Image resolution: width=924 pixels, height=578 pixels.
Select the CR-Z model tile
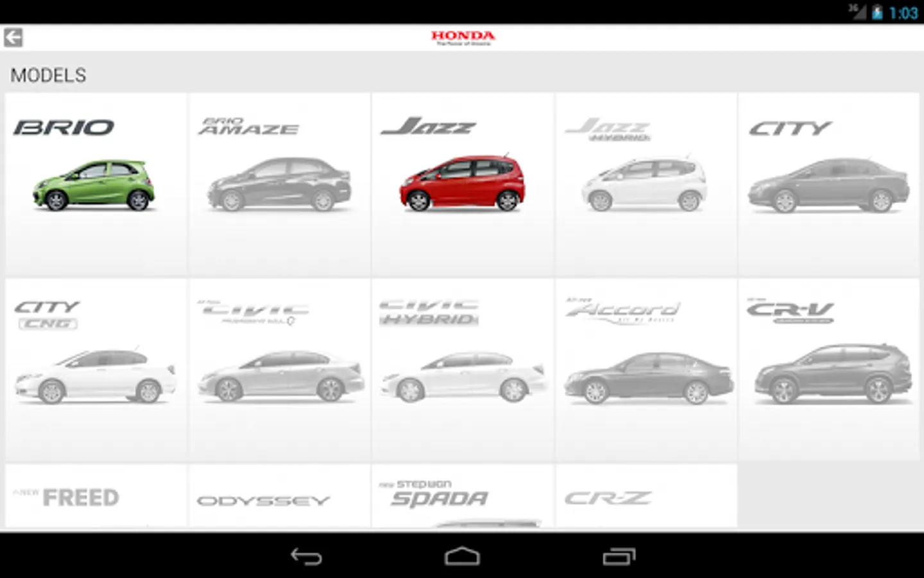pos(646,496)
